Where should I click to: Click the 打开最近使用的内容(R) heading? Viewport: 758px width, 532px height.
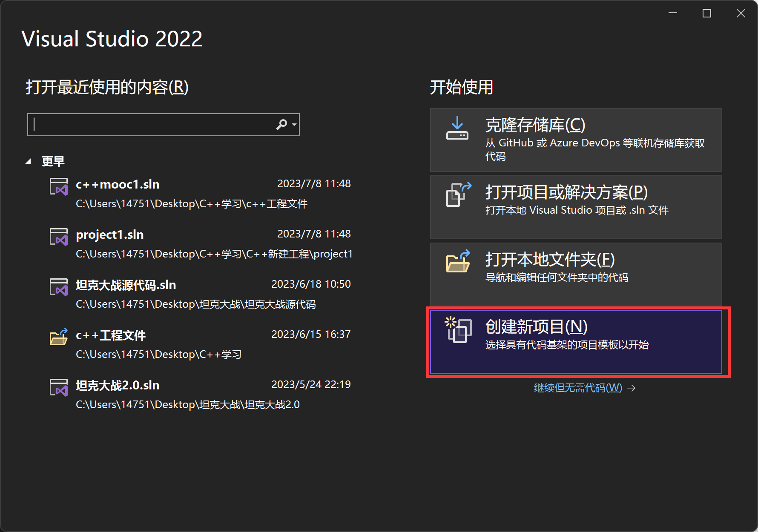point(107,87)
